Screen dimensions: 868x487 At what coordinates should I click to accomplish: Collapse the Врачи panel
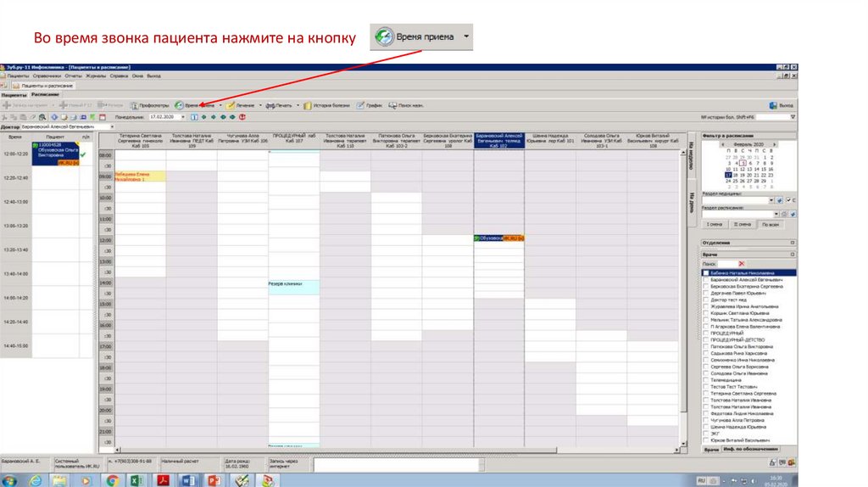[x=793, y=255]
